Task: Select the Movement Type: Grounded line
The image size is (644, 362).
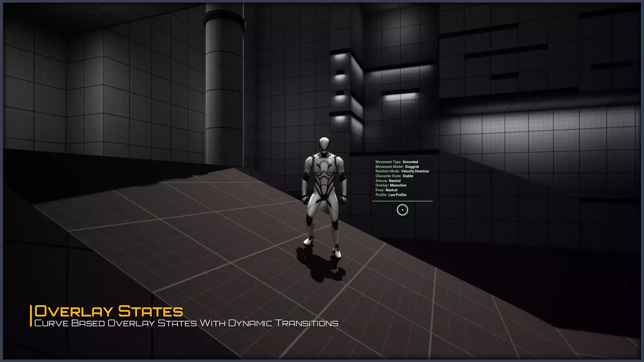Action: pyautogui.click(x=396, y=162)
